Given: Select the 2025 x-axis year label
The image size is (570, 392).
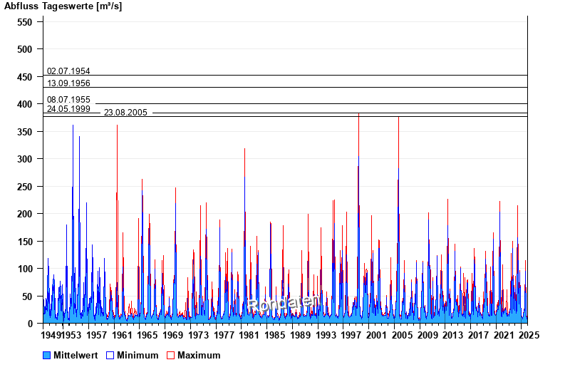Looking at the screenshot, I should coord(528,335).
